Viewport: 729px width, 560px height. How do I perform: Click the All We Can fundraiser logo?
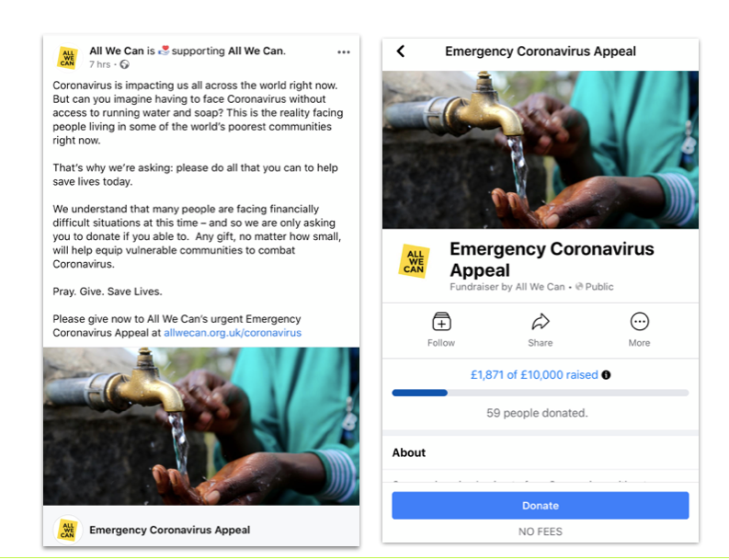(x=414, y=261)
